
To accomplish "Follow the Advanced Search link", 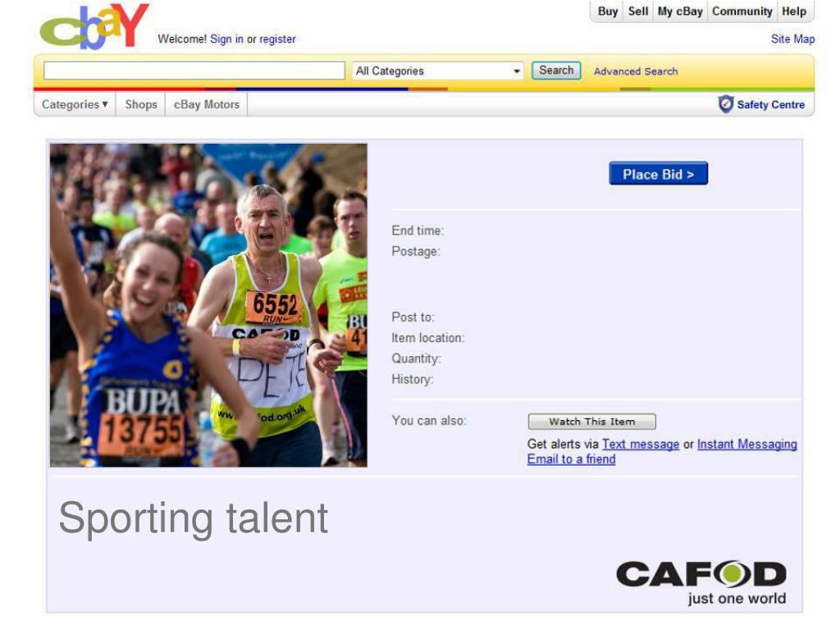I will point(636,71).
